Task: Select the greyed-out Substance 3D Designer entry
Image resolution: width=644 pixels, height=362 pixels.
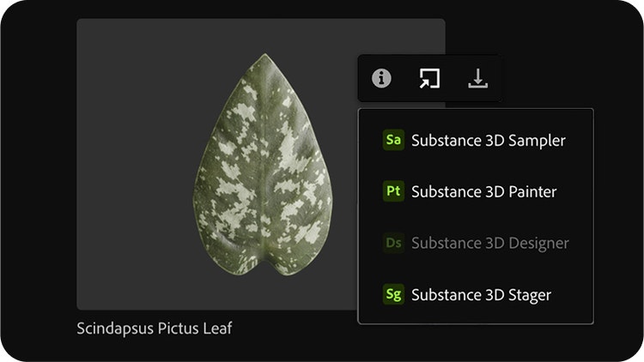Action: pyautogui.click(x=489, y=243)
